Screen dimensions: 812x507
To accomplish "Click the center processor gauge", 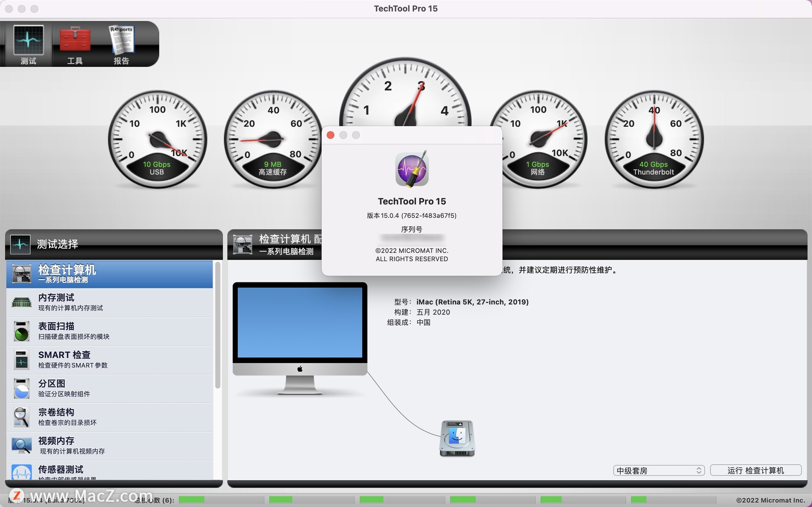I will pyautogui.click(x=406, y=92).
